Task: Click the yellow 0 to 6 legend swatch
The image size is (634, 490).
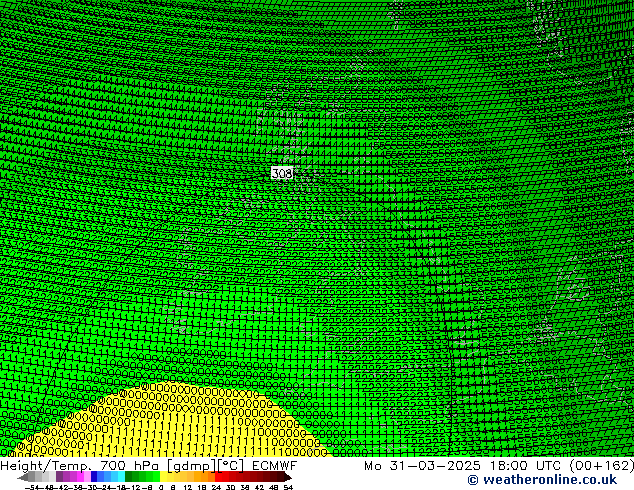Action: click(x=163, y=477)
